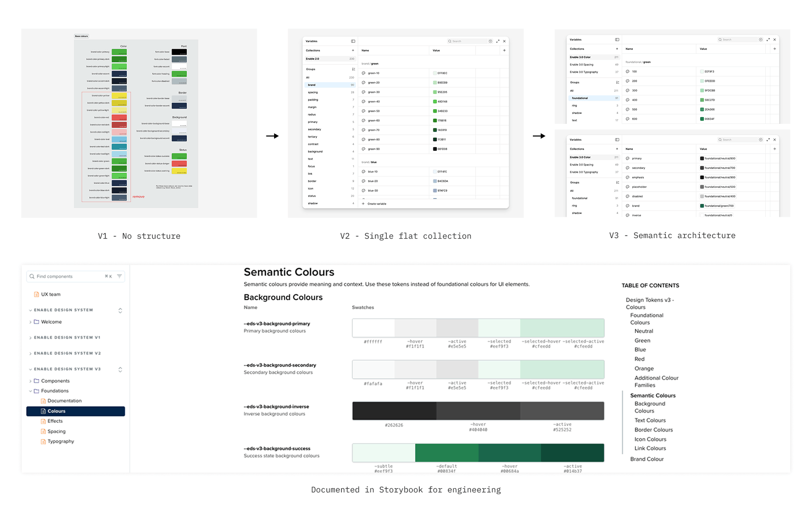Click the grouping layout icon beside Groups label
The height and width of the screenshot is (530, 812).
coord(354,69)
